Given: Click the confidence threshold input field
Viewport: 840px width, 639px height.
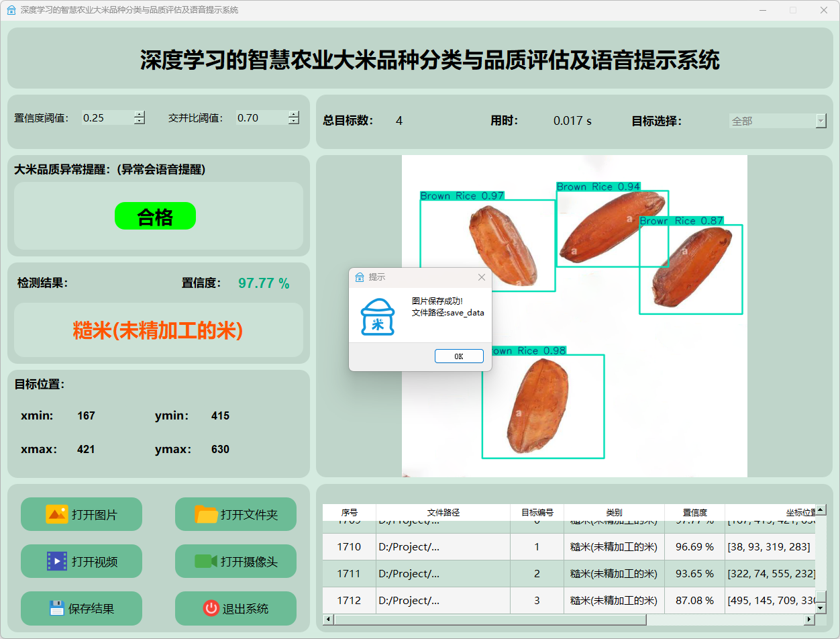Looking at the screenshot, I should coord(107,118).
